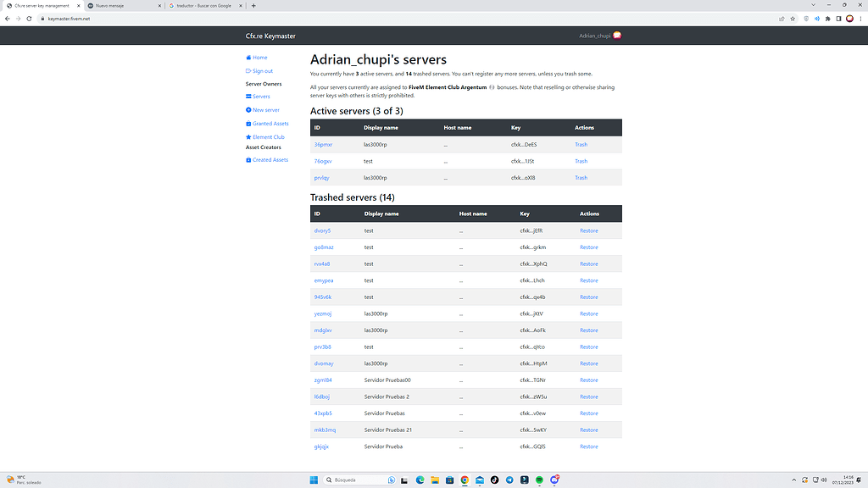
Task: Open Spotify from the taskbar
Action: pyautogui.click(x=539, y=480)
